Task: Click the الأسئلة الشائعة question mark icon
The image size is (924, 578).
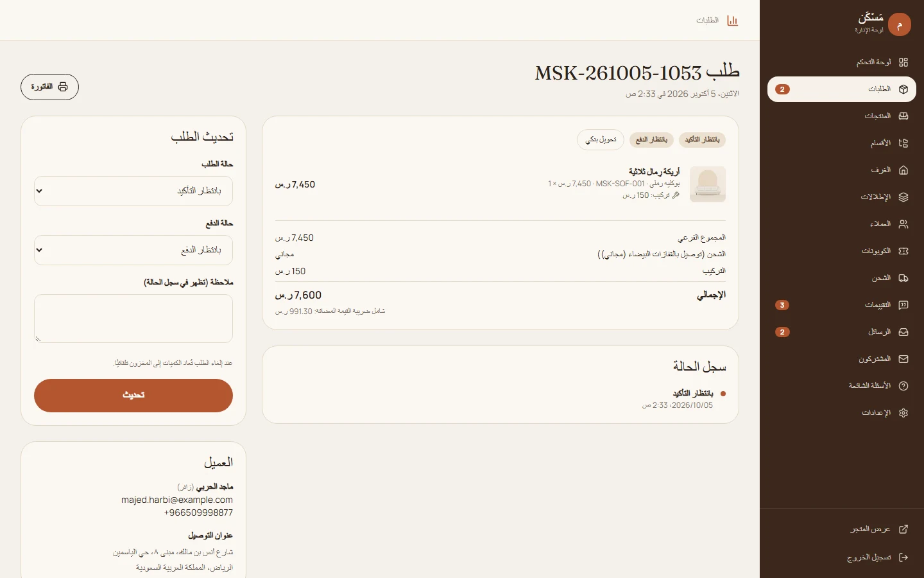Action: pos(903,386)
